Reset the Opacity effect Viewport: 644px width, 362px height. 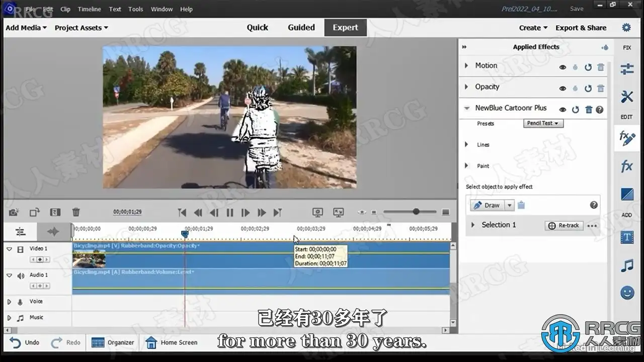tap(588, 88)
